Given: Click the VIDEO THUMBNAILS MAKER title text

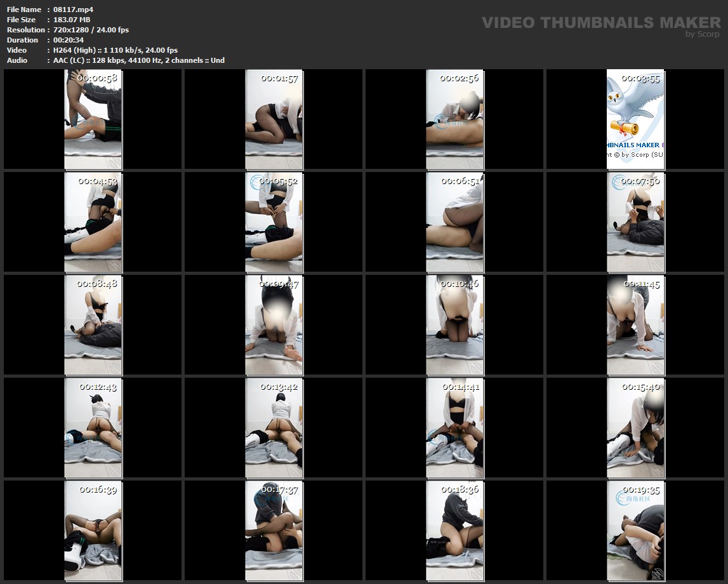Looking at the screenshot, I should tap(601, 23).
